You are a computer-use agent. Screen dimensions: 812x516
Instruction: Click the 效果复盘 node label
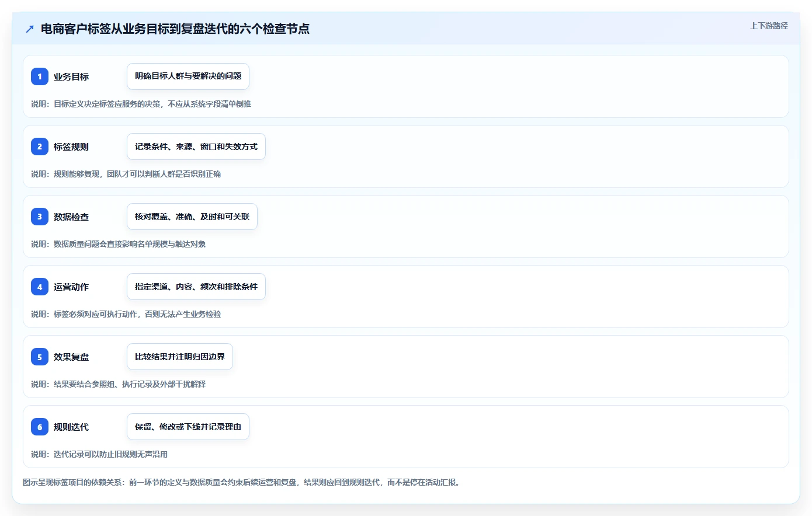click(71, 357)
